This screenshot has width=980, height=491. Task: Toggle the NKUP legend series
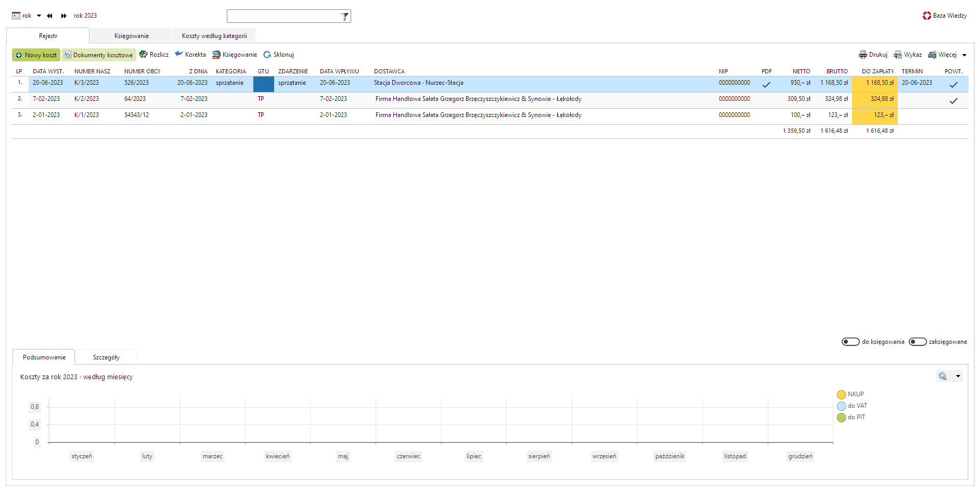tap(850, 394)
